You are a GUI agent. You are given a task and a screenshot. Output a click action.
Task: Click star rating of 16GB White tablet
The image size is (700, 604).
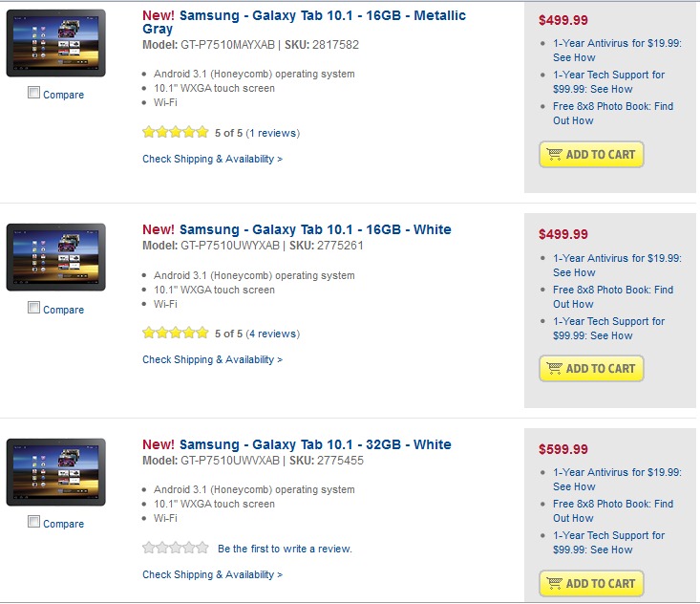175,334
